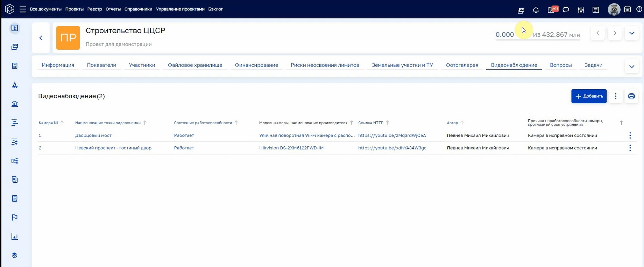Click the bank building icon in sidebar
The image size is (644, 267).
15,104
